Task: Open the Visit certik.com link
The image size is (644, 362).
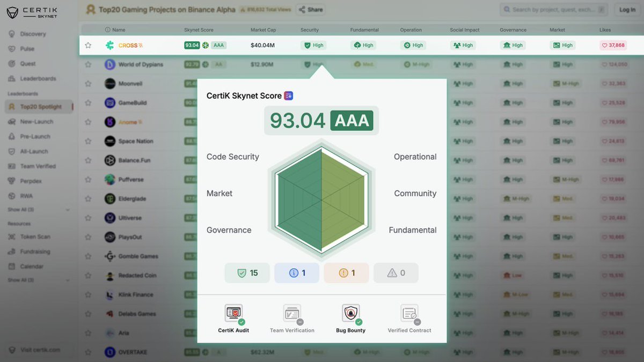Action: pyautogui.click(x=34, y=350)
